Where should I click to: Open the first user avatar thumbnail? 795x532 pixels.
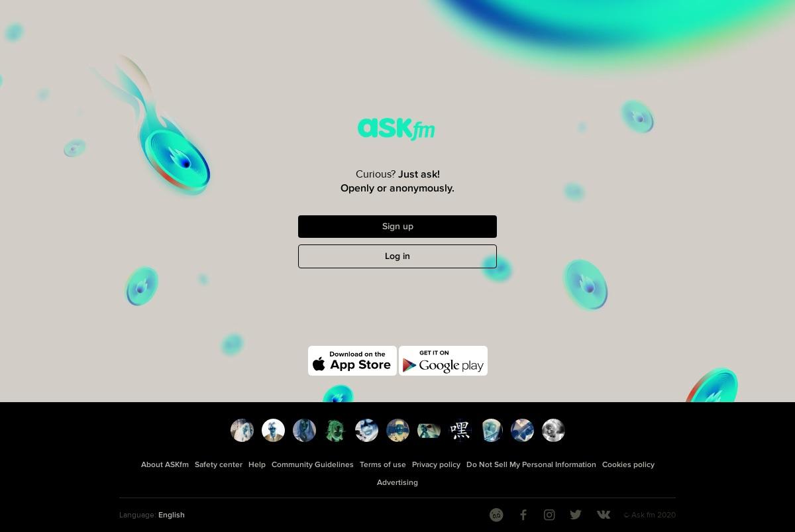[x=242, y=430]
